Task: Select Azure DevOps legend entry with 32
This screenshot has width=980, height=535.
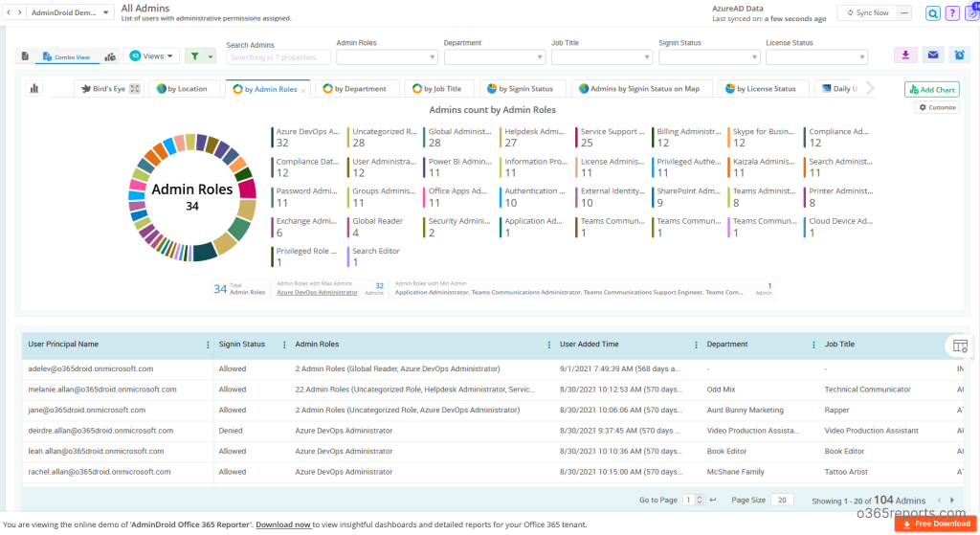Action: pos(306,138)
